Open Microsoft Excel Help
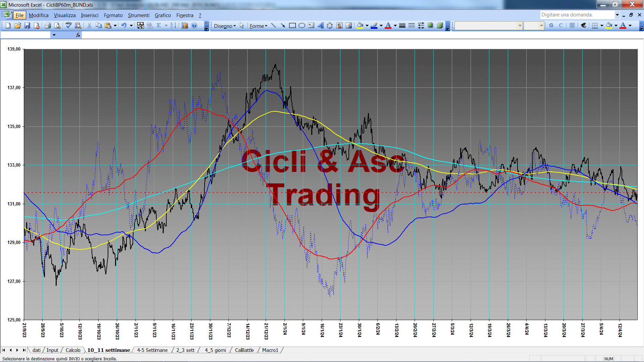 click(x=194, y=25)
